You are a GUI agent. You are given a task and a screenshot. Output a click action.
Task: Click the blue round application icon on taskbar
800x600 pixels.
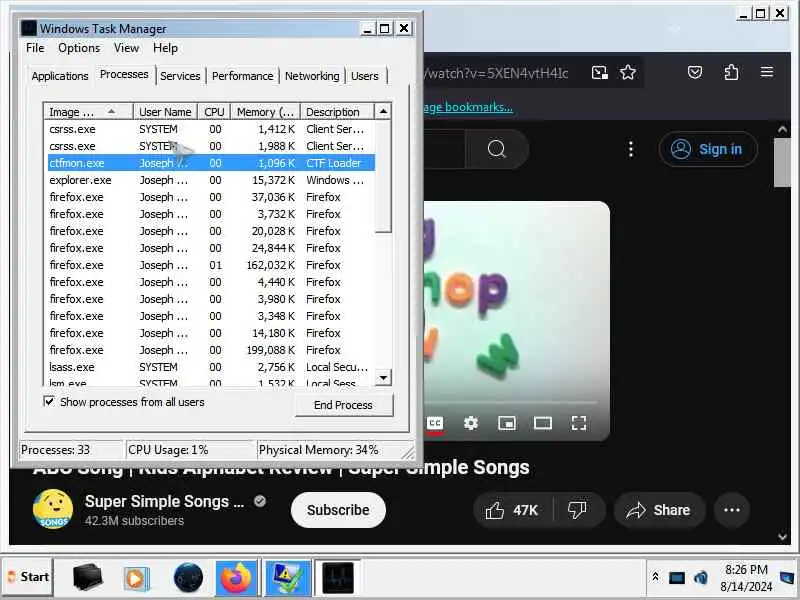point(188,578)
